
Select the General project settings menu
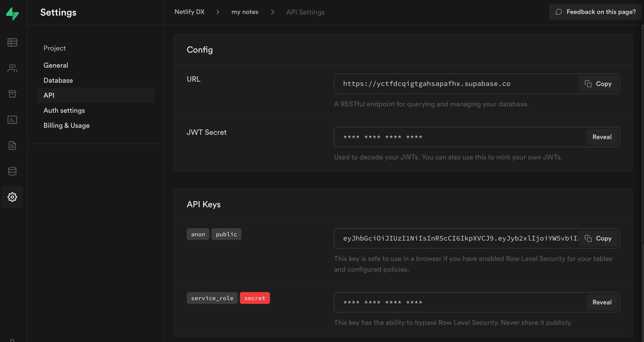pyautogui.click(x=55, y=65)
